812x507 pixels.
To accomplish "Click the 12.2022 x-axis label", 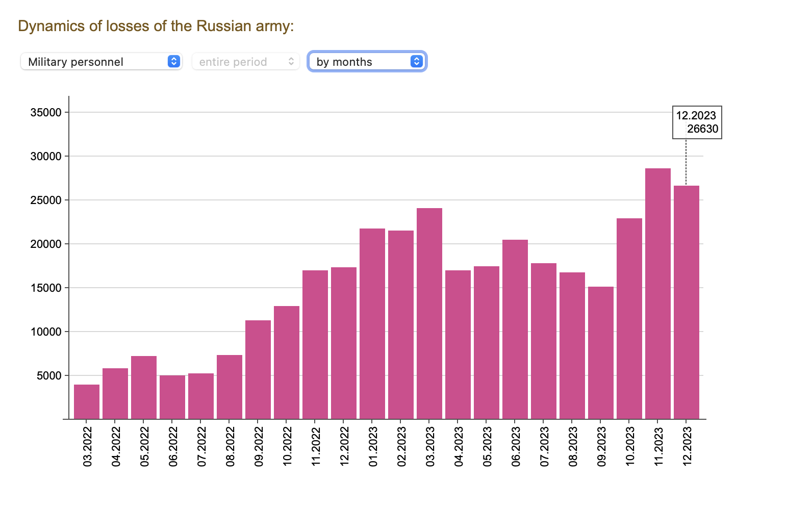I will pyautogui.click(x=344, y=447).
